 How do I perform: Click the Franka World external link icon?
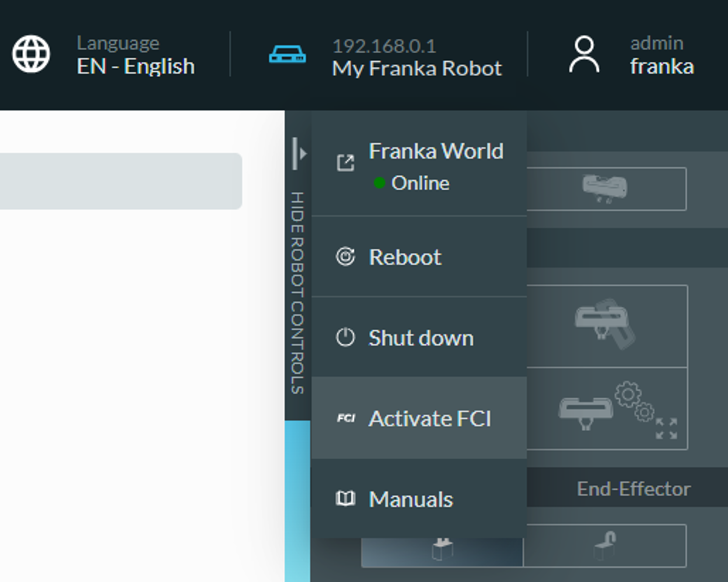[x=345, y=162]
